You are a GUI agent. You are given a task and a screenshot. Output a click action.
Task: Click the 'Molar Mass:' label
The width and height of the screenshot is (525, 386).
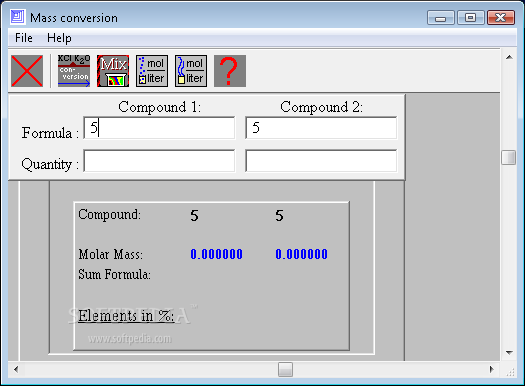pyautogui.click(x=110, y=254)
